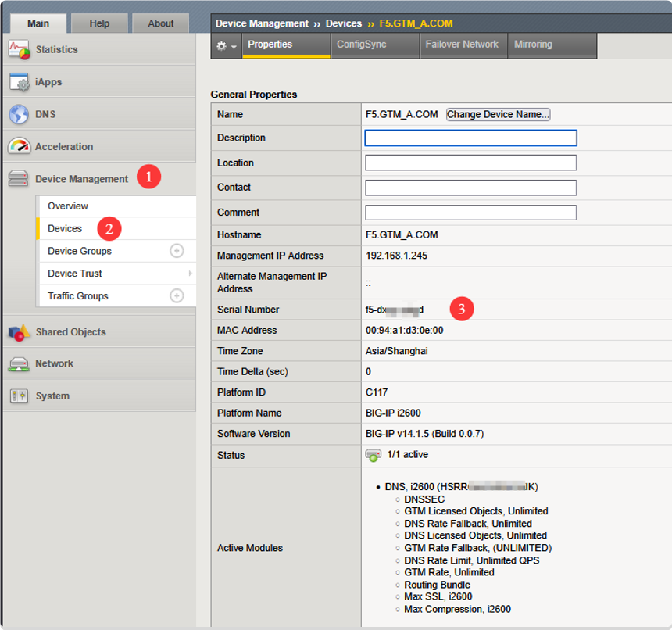The width and height of the screenshot is (672, 630).
Task: Click the BIG-IP i2600 platform name
Action: pos(393,413)
